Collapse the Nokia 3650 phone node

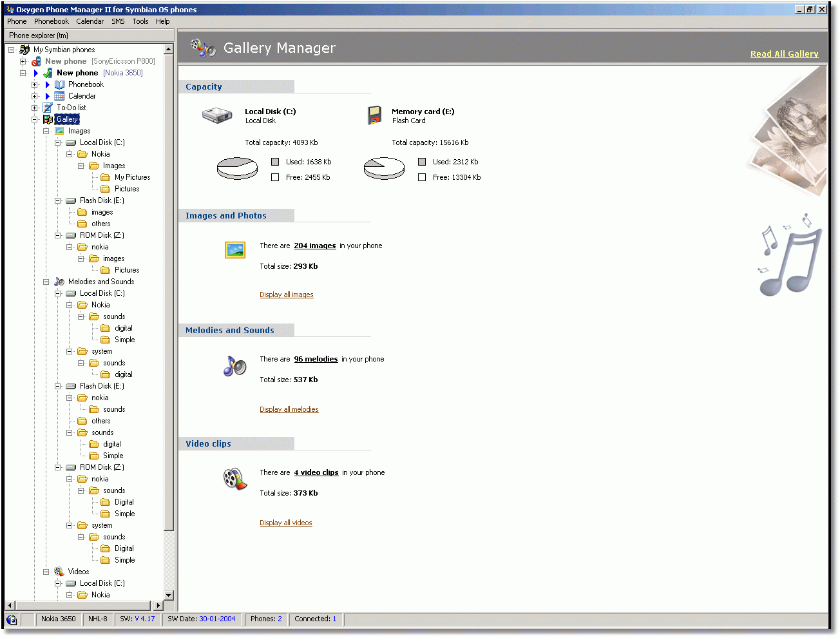coord(23,73)
